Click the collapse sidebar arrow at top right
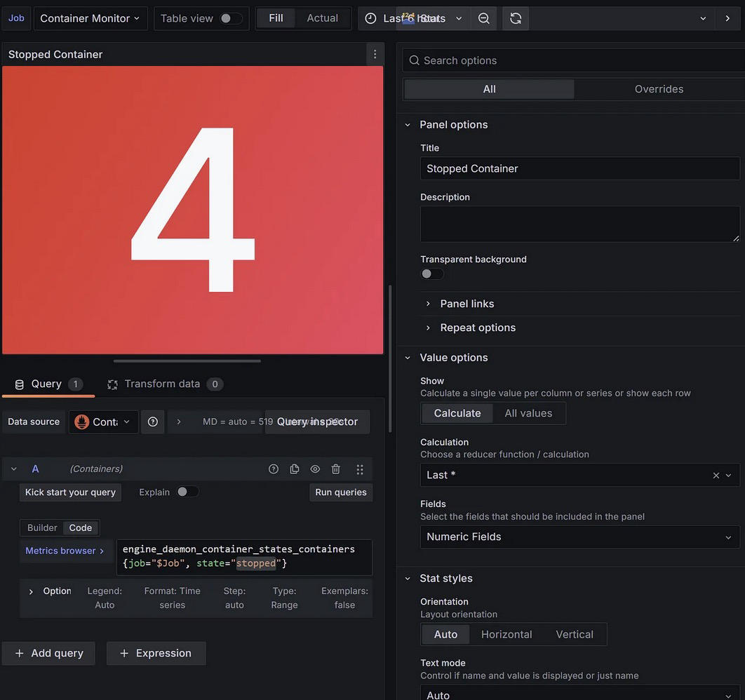This screenshot has height=700, width=745. pyautogui.click(x=727, y=18)
